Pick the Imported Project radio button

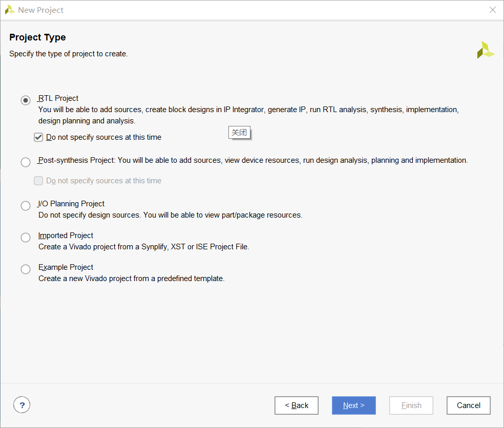click(x=26, y=238)
